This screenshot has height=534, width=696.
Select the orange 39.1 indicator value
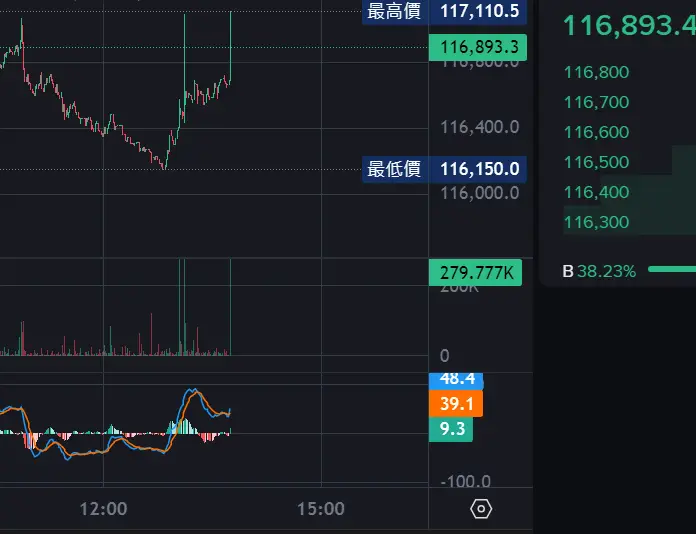coord(456,403)
